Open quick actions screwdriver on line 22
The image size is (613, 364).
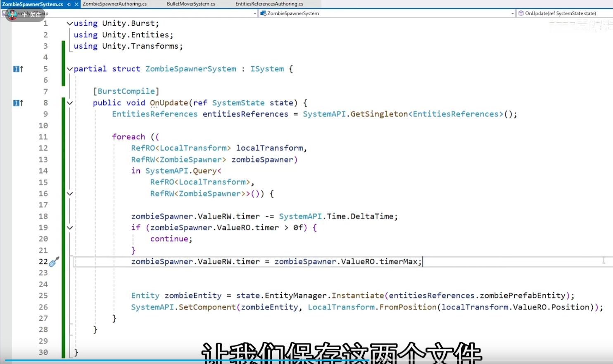click(54, 262)
